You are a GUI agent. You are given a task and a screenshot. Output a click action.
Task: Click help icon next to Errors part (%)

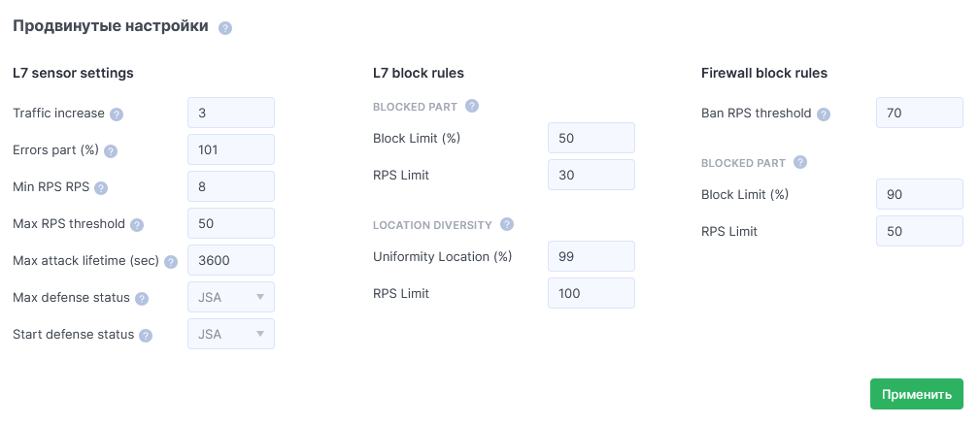click(x=111, y=151)
